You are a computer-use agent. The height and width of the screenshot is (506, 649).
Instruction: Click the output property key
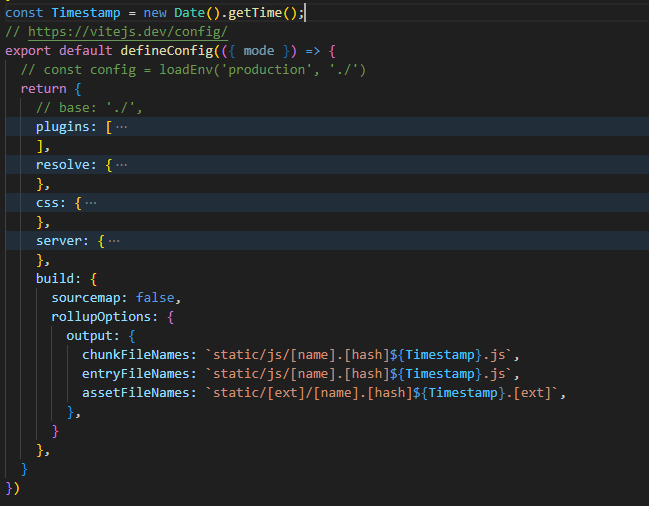click(x=92, y=336)
